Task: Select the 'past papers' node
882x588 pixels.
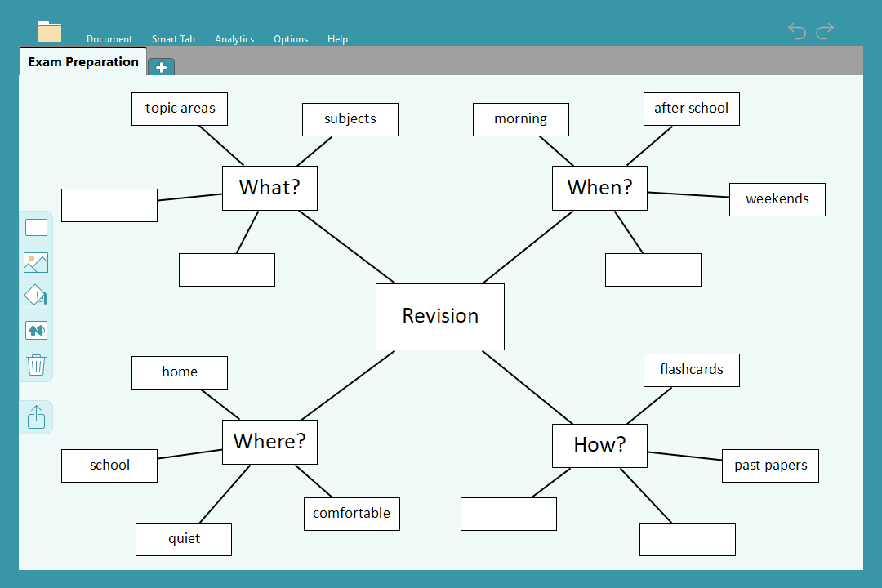Action: 770,465
